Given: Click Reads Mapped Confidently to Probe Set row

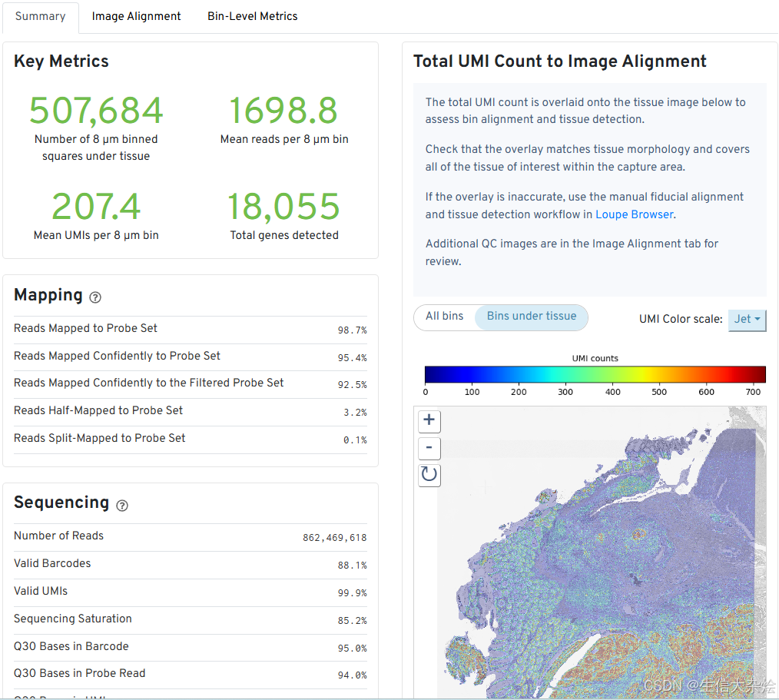Looking at the screenshot, I should pos(191,357).
